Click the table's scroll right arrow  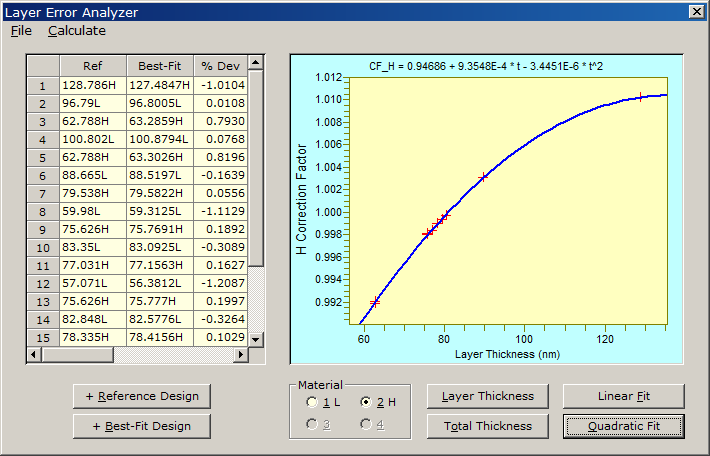point(241,355)
